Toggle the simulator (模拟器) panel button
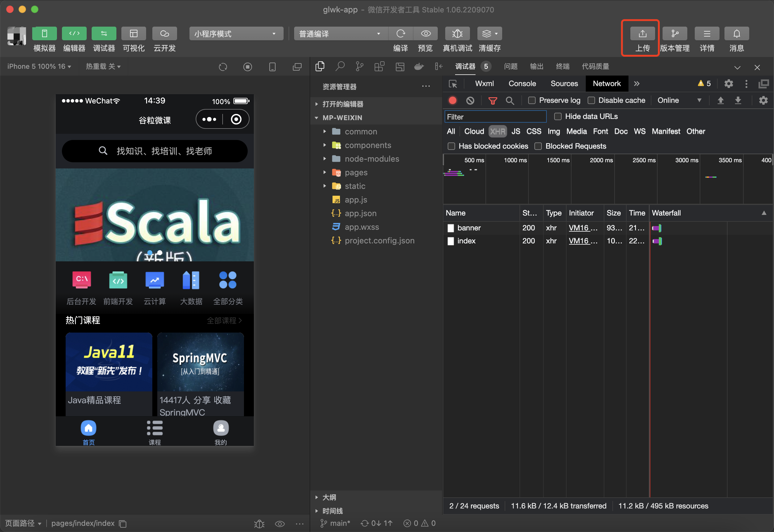Viewport: 774px width, 532px height. click(44, 33)
